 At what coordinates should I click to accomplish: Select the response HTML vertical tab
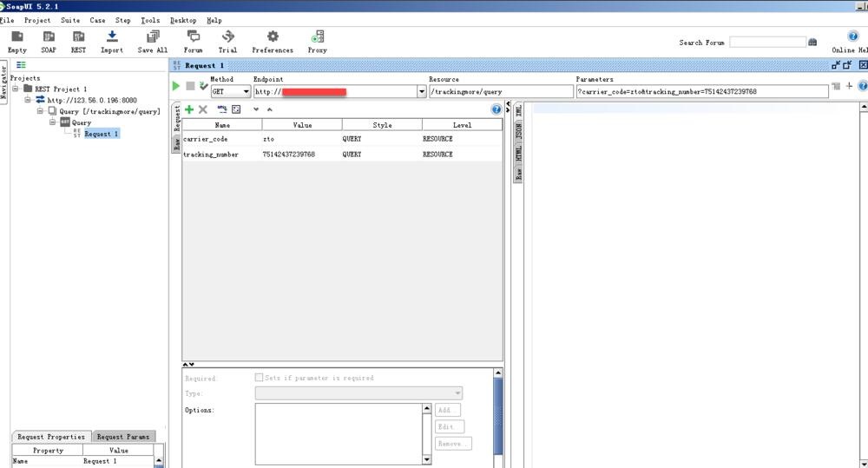pos(518,154)
